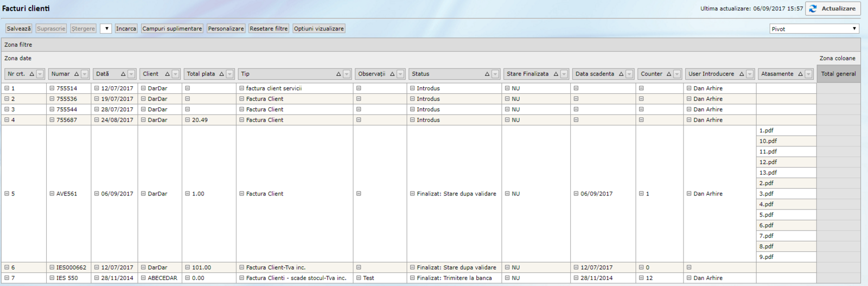The width and height of the screenshot is (868, 286).
Task: Collapse row 5 using its minus box
Action: click(7, 194)
